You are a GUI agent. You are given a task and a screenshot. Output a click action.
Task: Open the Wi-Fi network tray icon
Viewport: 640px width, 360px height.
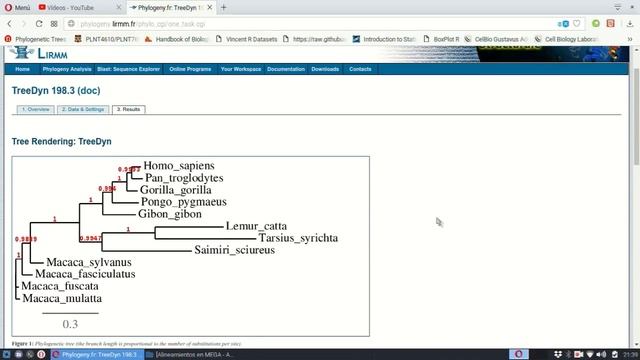point(590,354)
